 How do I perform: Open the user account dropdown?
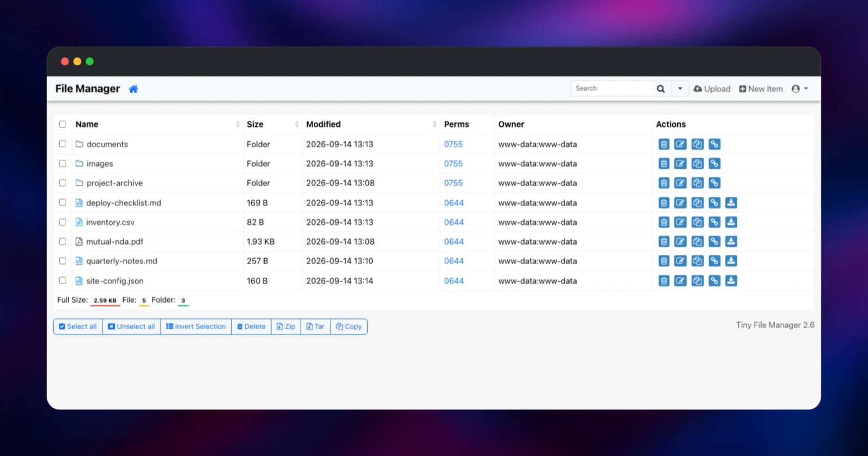coord(800,89)
